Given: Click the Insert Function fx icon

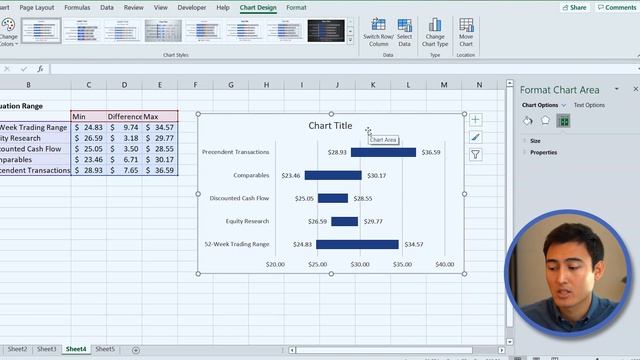Looking at the screenshot, I should pos(40,69).
